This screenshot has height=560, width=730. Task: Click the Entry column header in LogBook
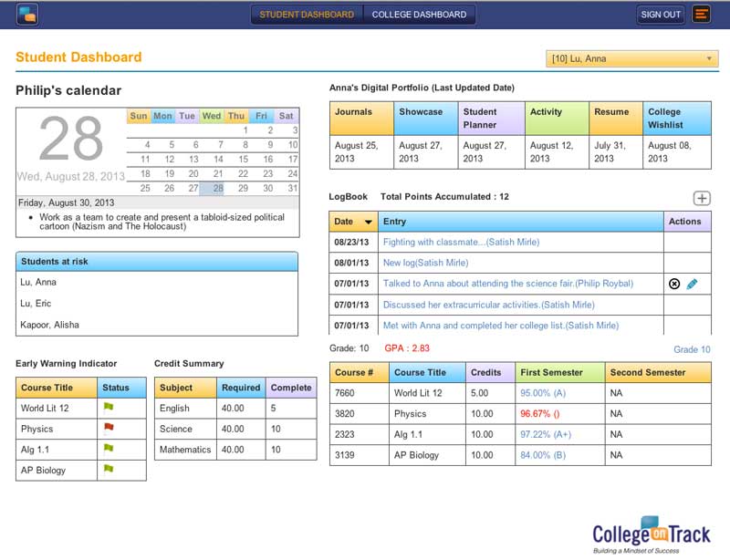521,222
